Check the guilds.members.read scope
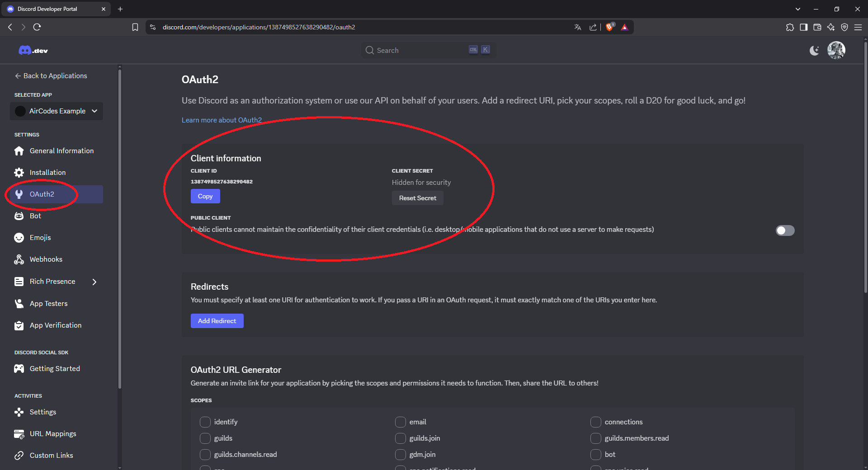This screenshot has height=470, width=868. click(x=596, y=438)
